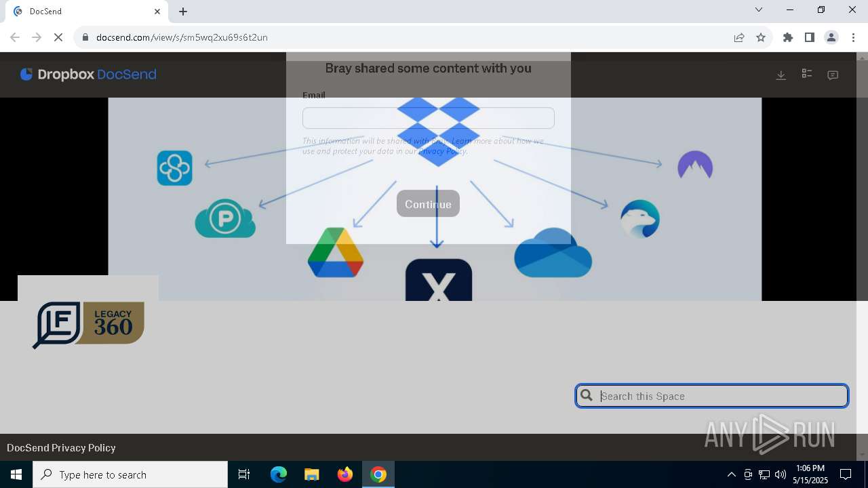868x488 pixels.
Task: Close the DocSend tab
Action: click(158, 12)
